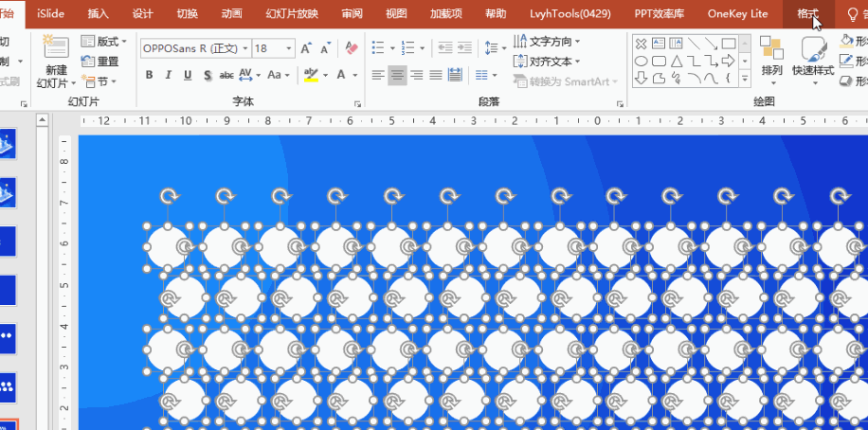Apply the yellow text highlight color
868x430 pixels.
pyautogui.click(x=311, y=75)
